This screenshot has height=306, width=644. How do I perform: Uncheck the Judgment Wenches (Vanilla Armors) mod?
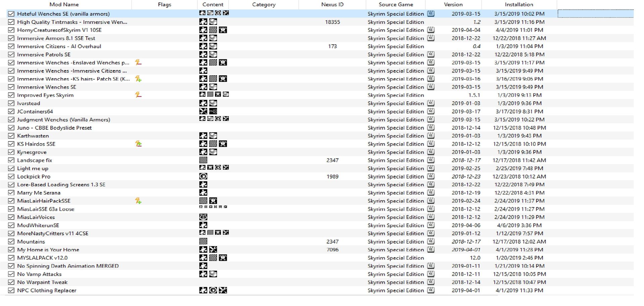coord(11,119)
